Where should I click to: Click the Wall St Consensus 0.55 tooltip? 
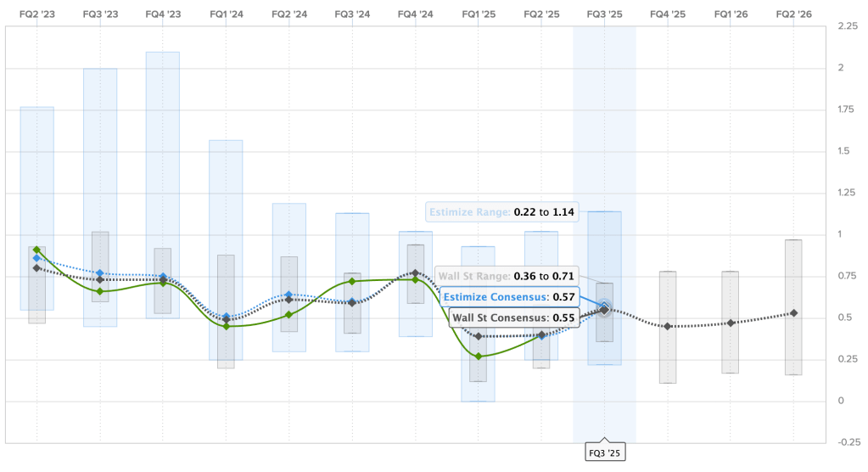coord(514,317)
